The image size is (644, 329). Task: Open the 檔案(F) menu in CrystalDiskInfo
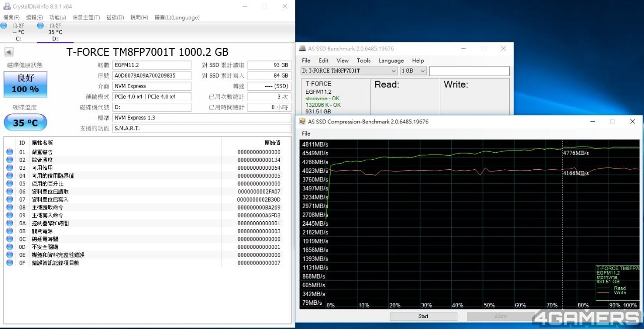click(x=12, y=17)
